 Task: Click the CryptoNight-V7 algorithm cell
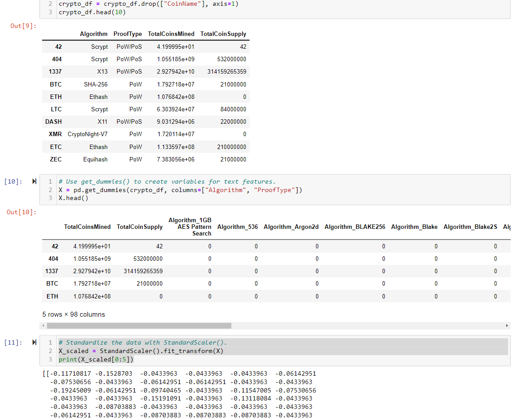coord(87,134)
